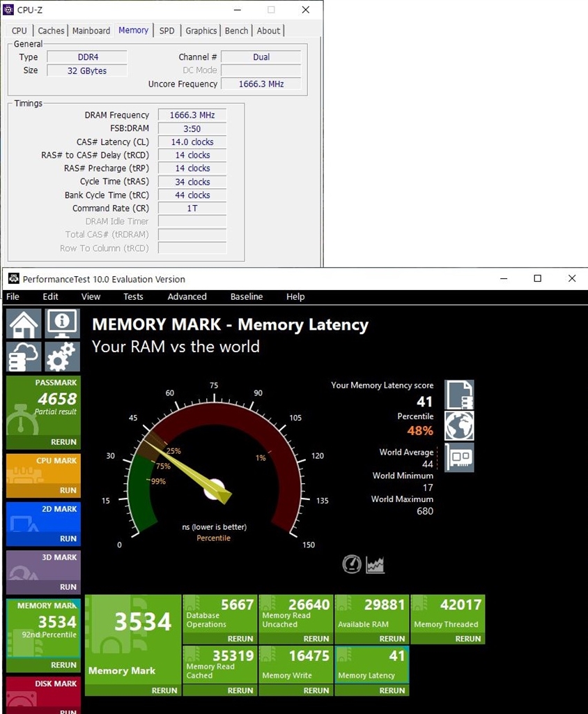
Task: Open the PerformanceTest home icon
Action: point(24,324)
